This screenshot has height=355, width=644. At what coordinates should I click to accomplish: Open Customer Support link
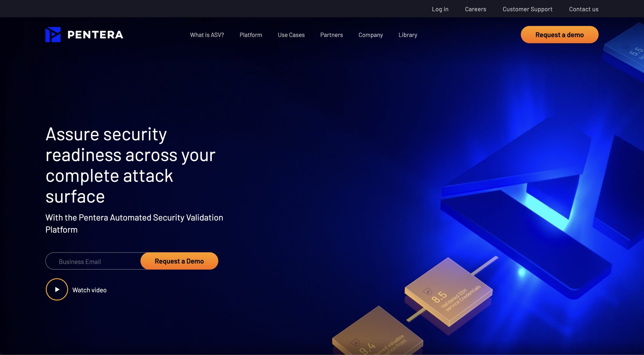click(528, 9)
